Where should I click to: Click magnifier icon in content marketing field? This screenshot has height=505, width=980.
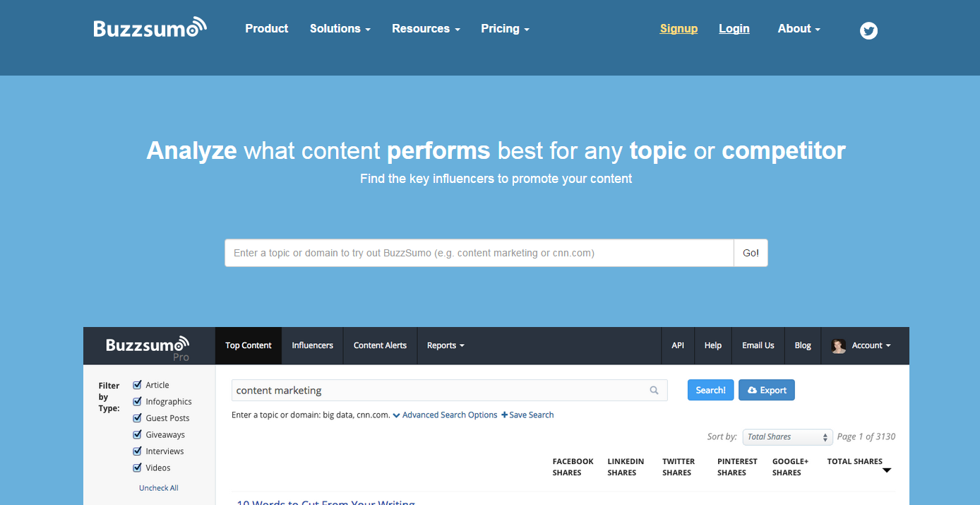click(655, 390)
